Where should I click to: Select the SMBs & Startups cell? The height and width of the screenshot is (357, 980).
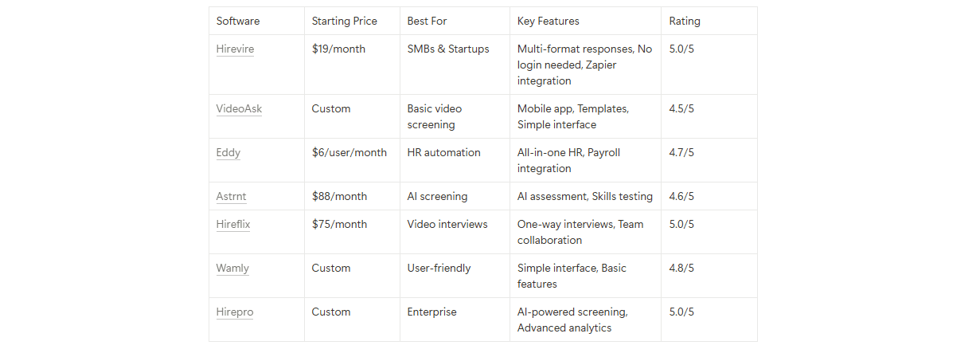point(448,49)
